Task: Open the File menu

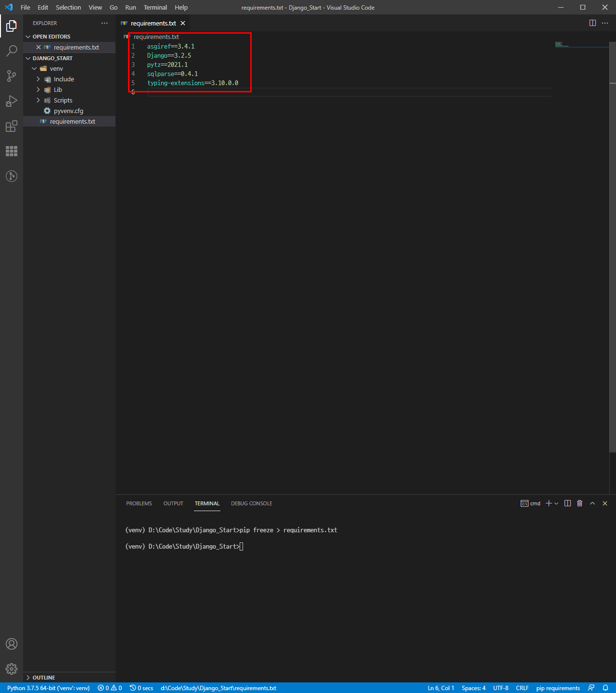Action: tap(26, 7)
